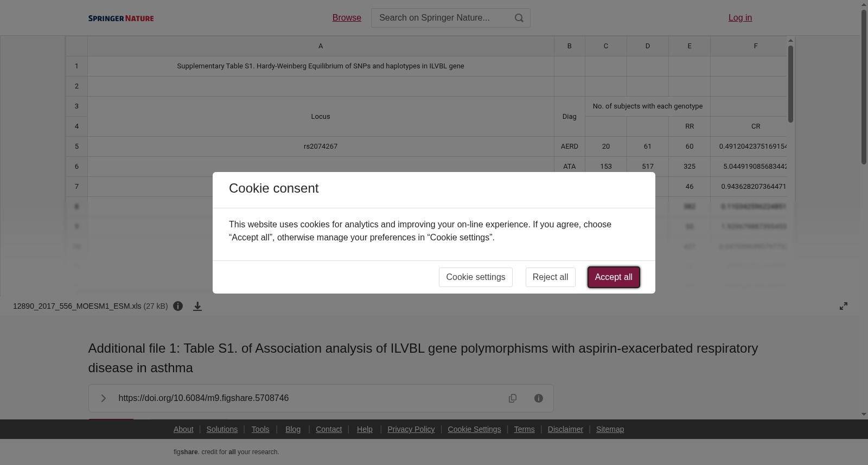Expand the file preview to fullscreen
Image resolution: width=868 pixels, height=465 pixels.
click(x=844, y=306)
